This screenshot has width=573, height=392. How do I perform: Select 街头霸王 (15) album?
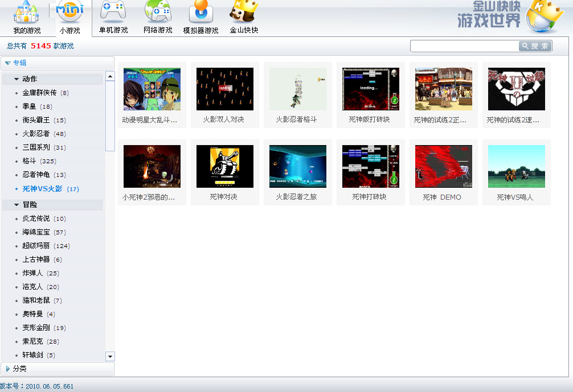tap(44, 120)
